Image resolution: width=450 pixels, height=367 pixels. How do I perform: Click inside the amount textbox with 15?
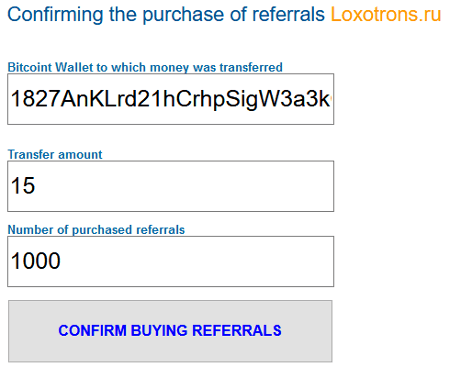point(171,186)
